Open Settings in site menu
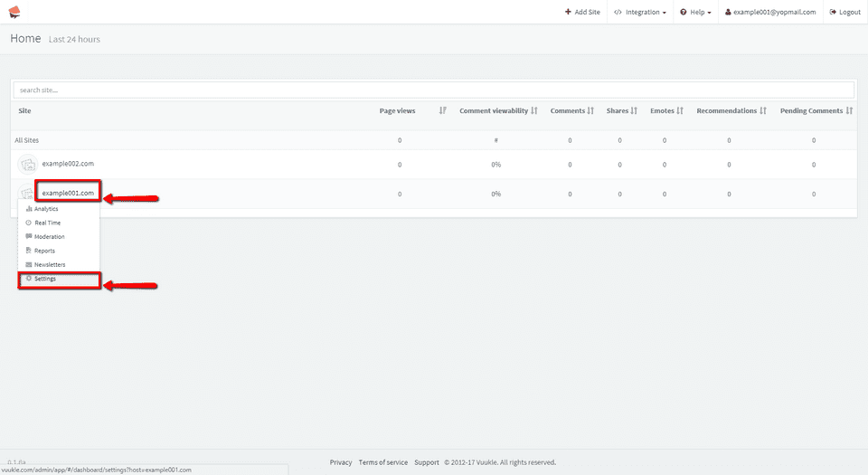The image size is (868, 475). [45, 279]
